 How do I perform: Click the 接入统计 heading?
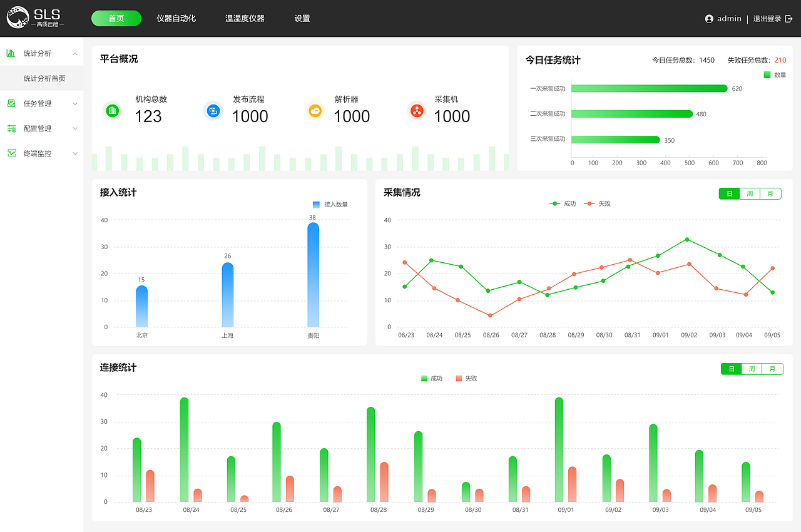[118, 193]
